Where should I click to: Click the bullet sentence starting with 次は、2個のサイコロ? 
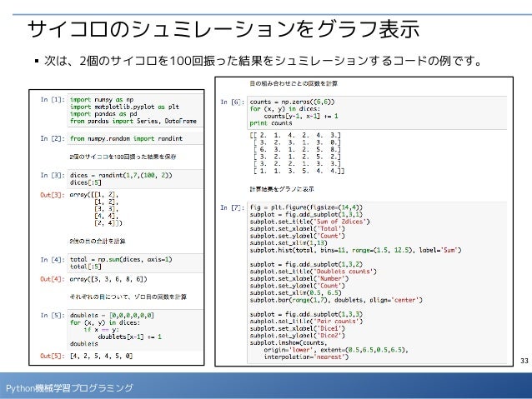click(x=263, y=61)
